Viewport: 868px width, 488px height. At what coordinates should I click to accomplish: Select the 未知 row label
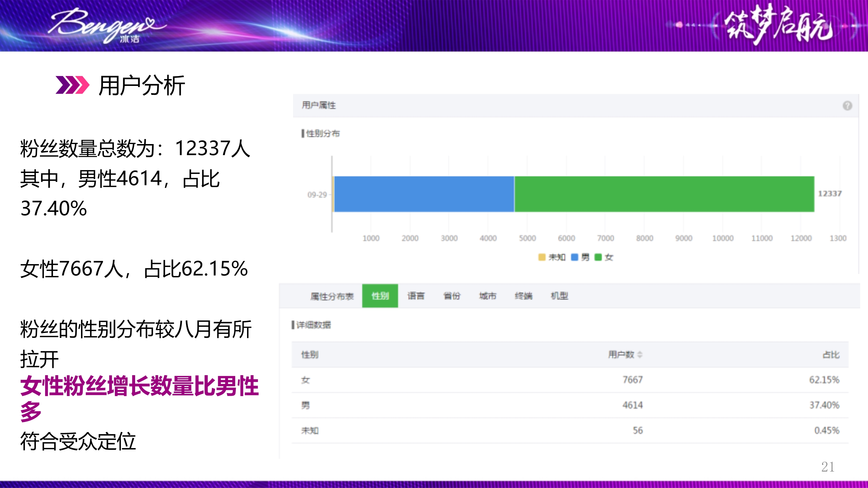[x=310, y=430]
